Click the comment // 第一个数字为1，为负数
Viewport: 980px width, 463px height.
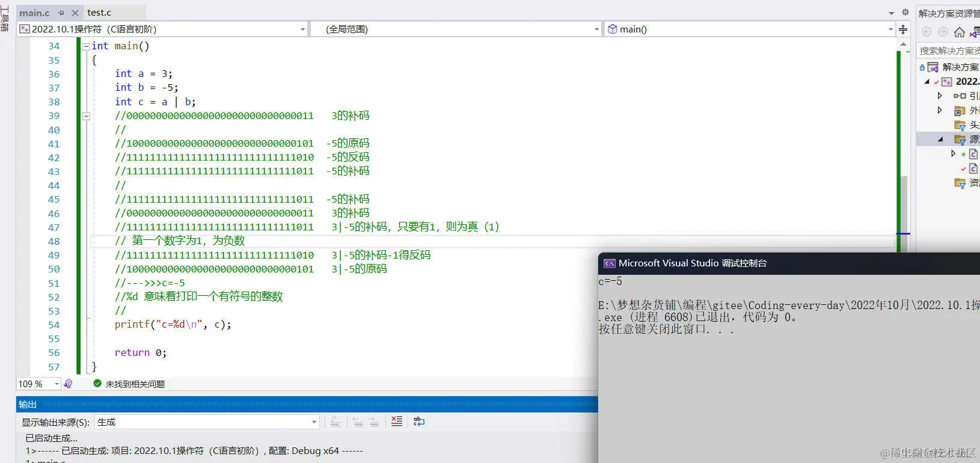click(180, 241)
